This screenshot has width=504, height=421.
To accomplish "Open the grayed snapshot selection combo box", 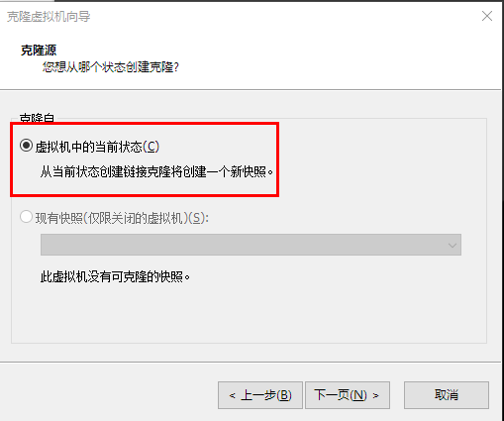I will (x=251, y=245).
